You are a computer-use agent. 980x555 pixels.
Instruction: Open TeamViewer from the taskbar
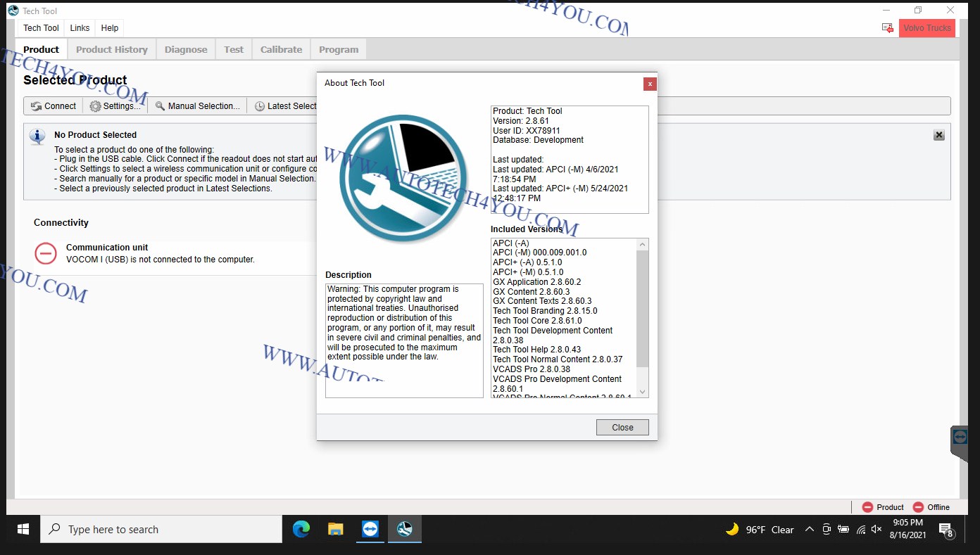coord(370,529)
